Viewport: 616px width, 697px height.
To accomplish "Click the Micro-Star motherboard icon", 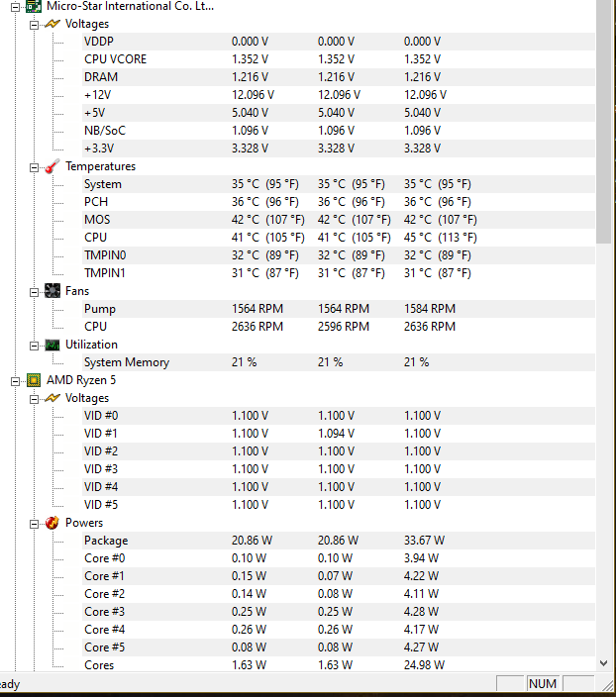I will [34, 6].
